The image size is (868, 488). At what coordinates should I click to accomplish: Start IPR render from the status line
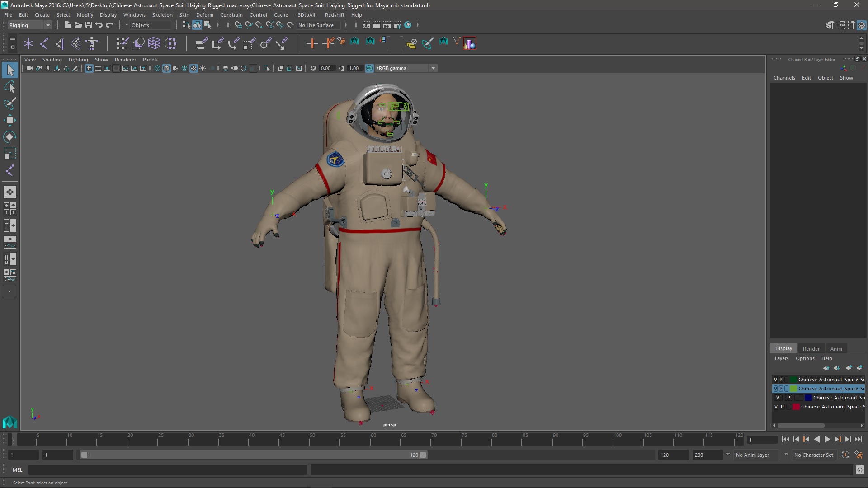coord(387,25)
